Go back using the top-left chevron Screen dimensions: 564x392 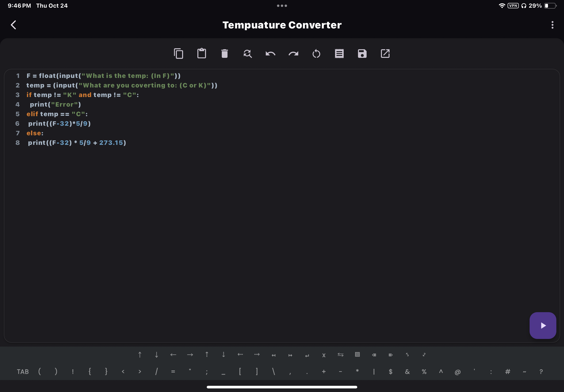coord(14,25)
